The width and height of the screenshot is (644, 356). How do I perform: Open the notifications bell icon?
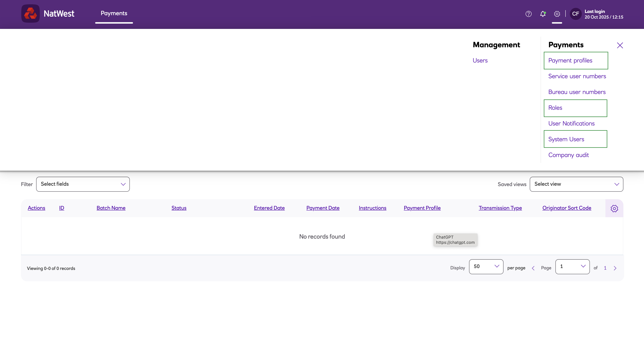point(542,14)
